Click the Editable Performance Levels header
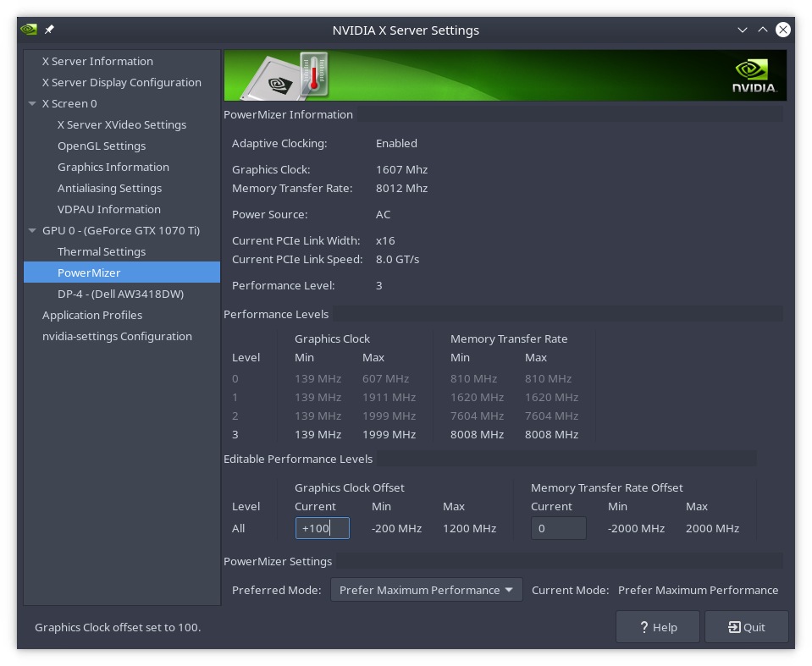This screenshot has width=812, height=666. [x=298, y=459]
